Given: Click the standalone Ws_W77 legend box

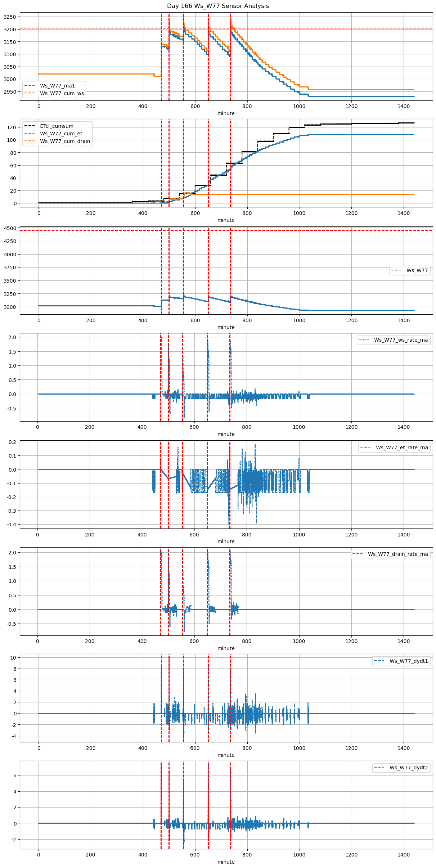Looking at the screenshot, I should point(409,270).
